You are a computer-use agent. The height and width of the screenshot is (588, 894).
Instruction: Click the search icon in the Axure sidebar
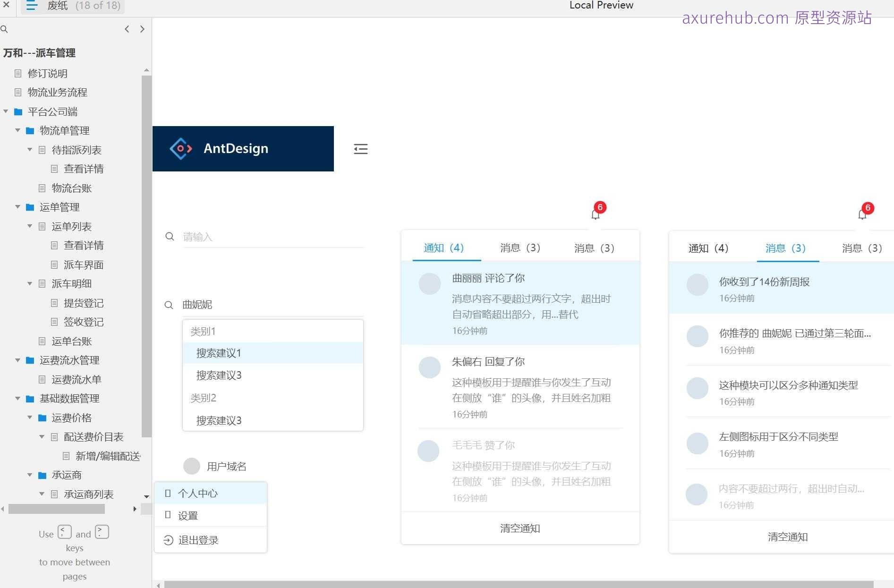(x=5, y=29)
